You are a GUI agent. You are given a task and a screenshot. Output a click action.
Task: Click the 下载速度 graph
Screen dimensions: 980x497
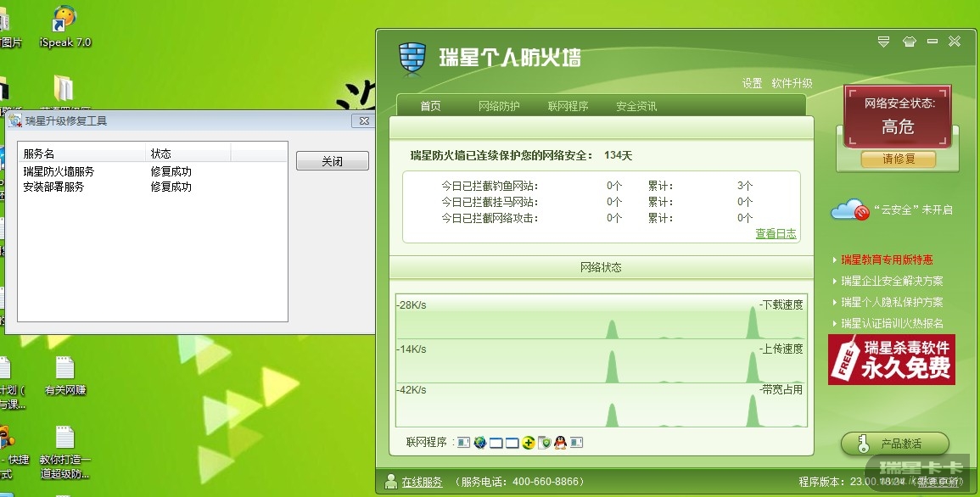pos(601,318)
